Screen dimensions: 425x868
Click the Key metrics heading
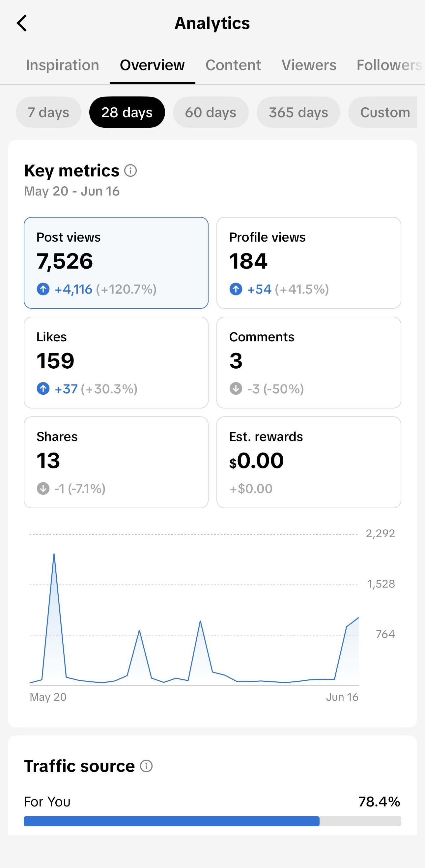pyautogui.click(x=71, y=171)
